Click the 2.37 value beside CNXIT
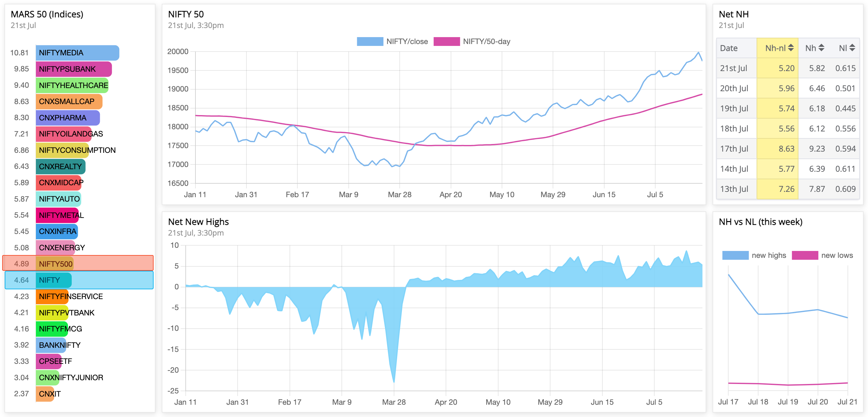This screenshot has width=868, height=417. 21,394
